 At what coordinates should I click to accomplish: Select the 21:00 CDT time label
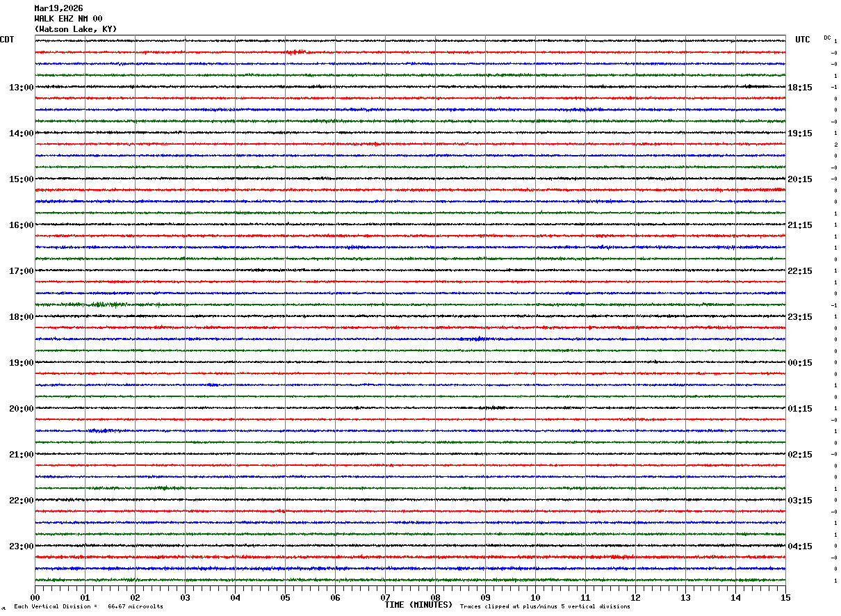22,455
